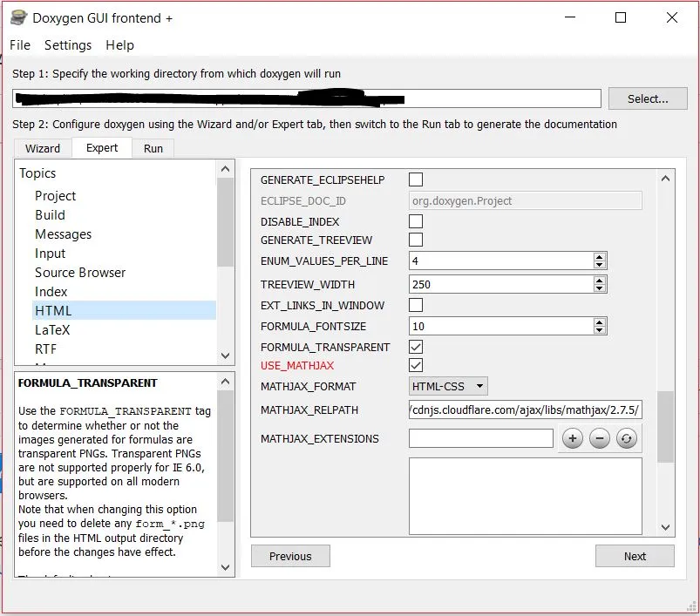Click the MATHJAX_RELPATH URL field
This screenshot has height=616, width=700.
point(526,410)
